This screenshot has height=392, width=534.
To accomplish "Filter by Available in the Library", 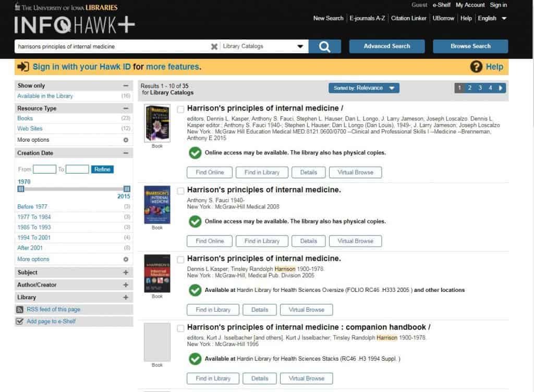I will tap(45, 96).
